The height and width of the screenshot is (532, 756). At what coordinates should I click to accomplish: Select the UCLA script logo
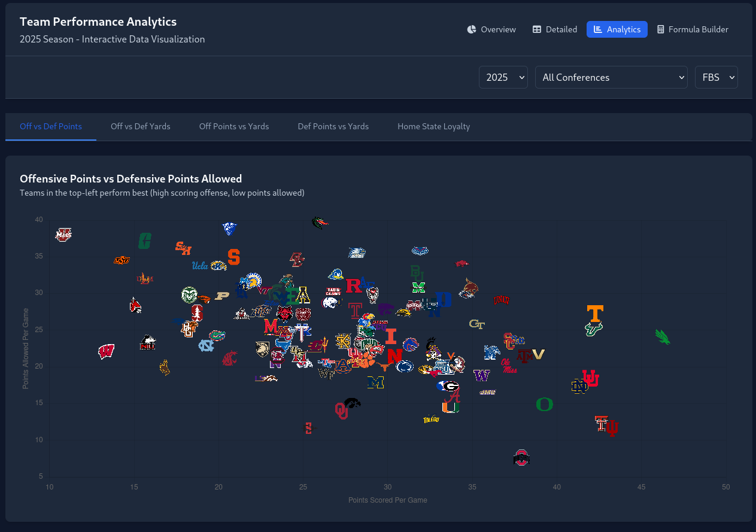pos(200,266)
